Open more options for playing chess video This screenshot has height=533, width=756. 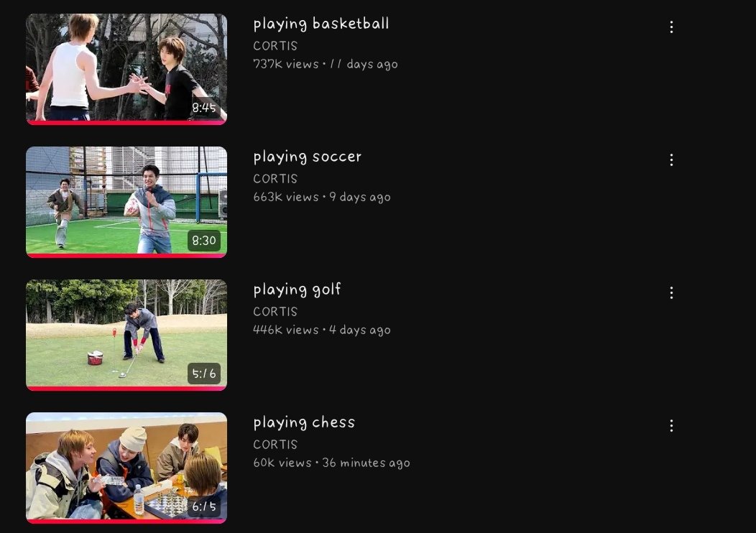tap(671, 425)
